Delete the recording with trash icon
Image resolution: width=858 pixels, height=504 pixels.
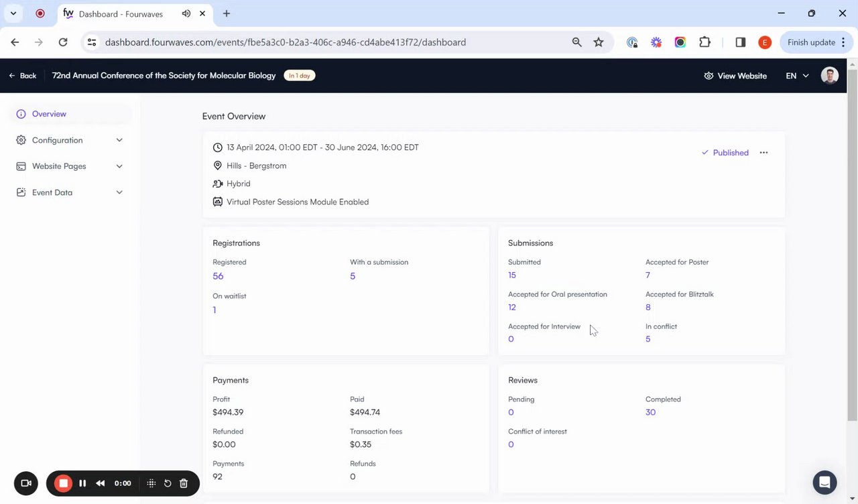click(184, 483)
